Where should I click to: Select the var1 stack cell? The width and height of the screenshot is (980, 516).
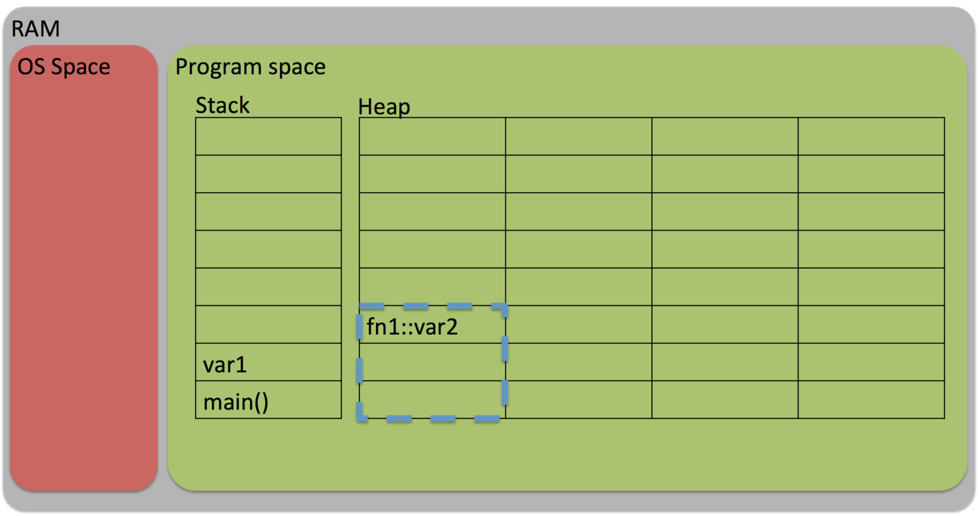tap(268, 362)
